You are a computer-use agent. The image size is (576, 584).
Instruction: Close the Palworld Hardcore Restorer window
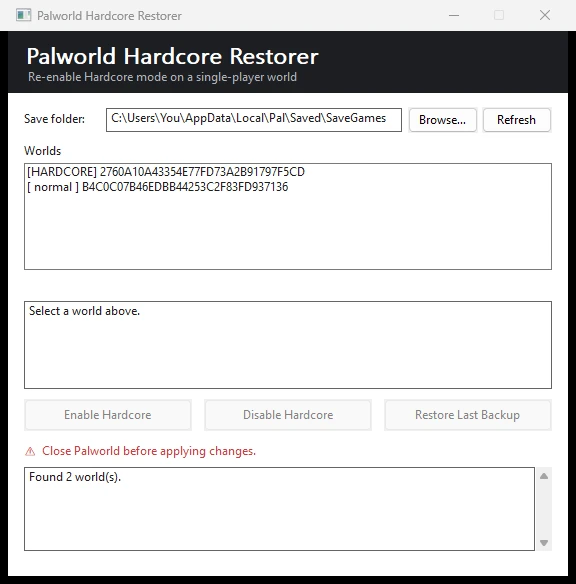[x=545, y=15]
